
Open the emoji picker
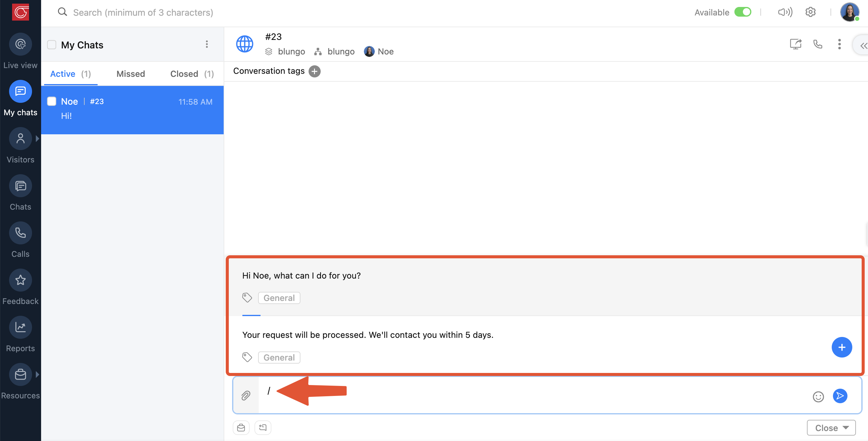pos(818,397)
